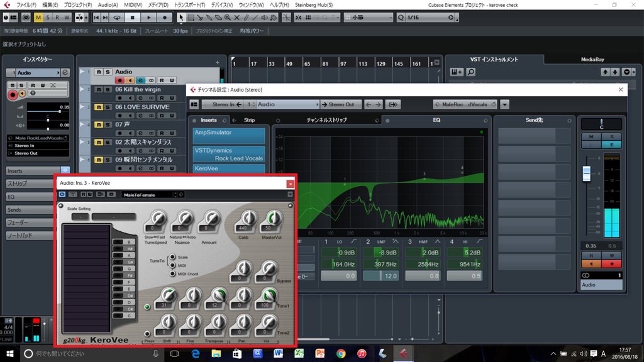The width and height of the screenshot is (644, 362).
Task: Open the 小節 grid type dropdown
Action: tap(369, 18)
